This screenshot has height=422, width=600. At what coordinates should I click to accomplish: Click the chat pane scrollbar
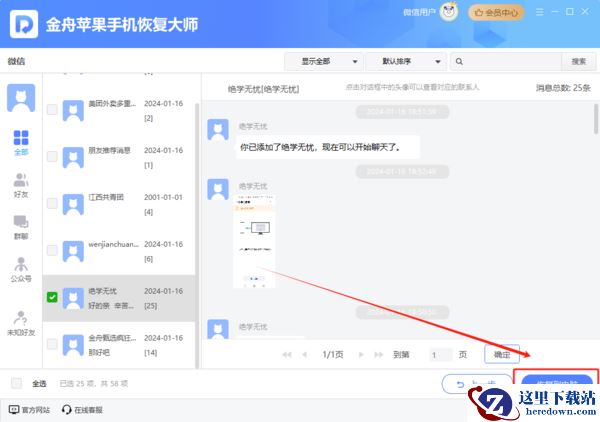(596, 119)
